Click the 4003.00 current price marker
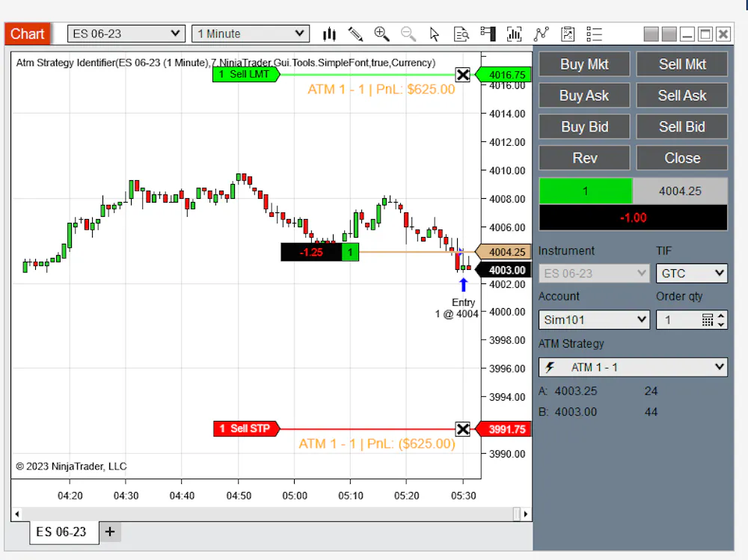Image resolution: width=748 pixels, height=560 pixels. pos(503,270)
